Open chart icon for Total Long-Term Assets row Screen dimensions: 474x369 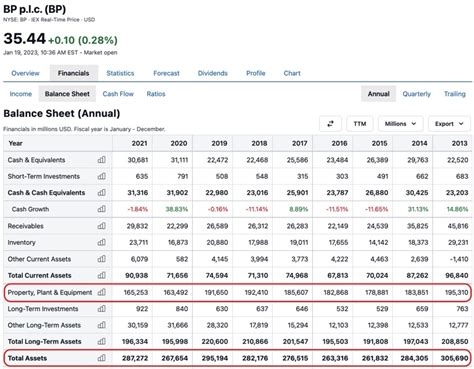tap(102, 341)
